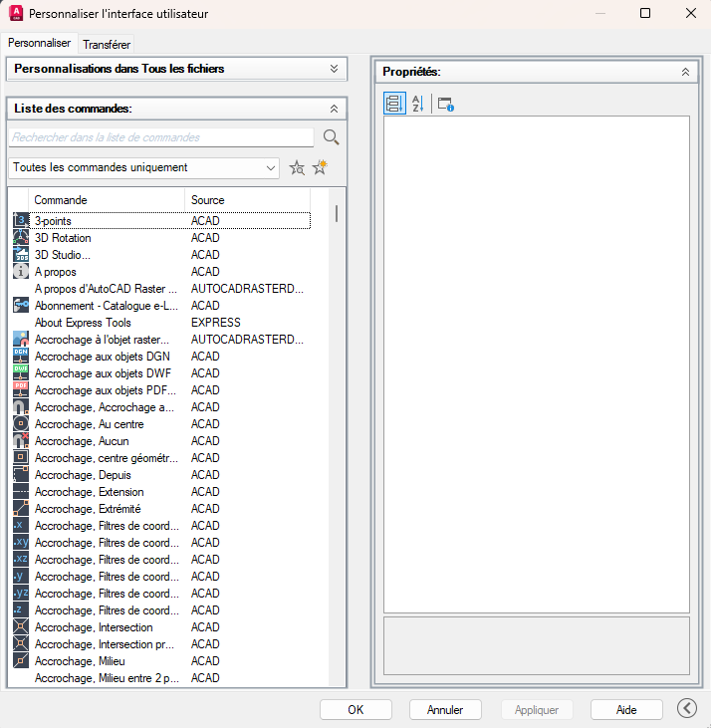Switch to the Transférer tab
Screen dimensions: 711x728
click(x=107, y=45)
